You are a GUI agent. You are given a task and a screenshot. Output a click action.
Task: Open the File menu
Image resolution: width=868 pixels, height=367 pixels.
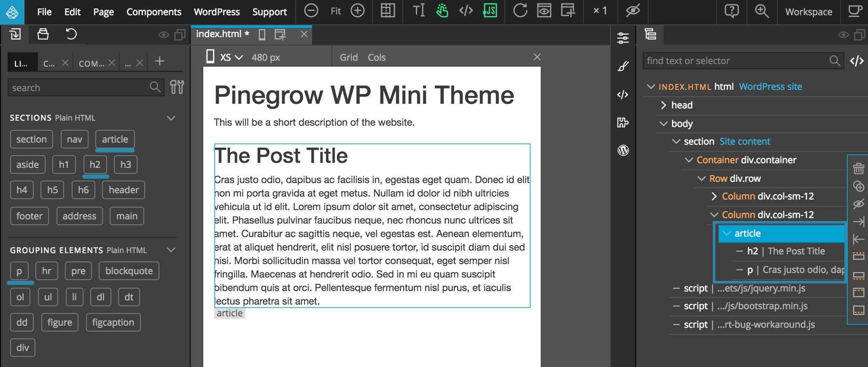point(44,12)
